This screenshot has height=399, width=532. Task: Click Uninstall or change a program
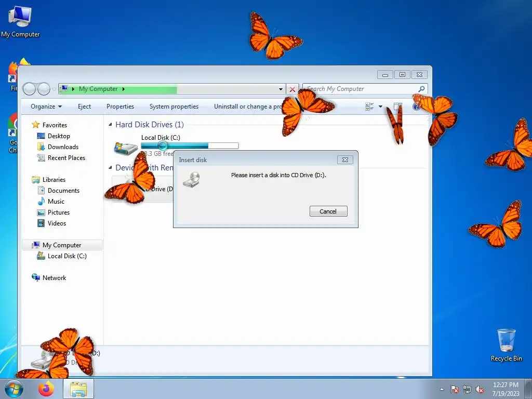(x=248, y=107)
